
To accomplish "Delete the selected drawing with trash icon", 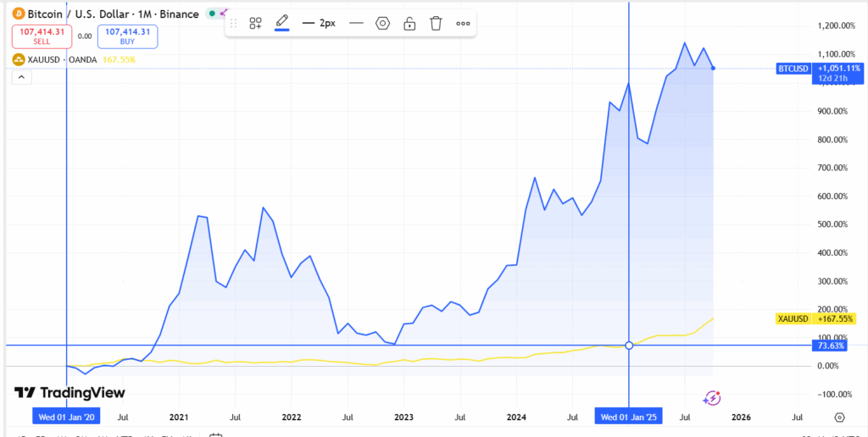I will coord(436,24).
